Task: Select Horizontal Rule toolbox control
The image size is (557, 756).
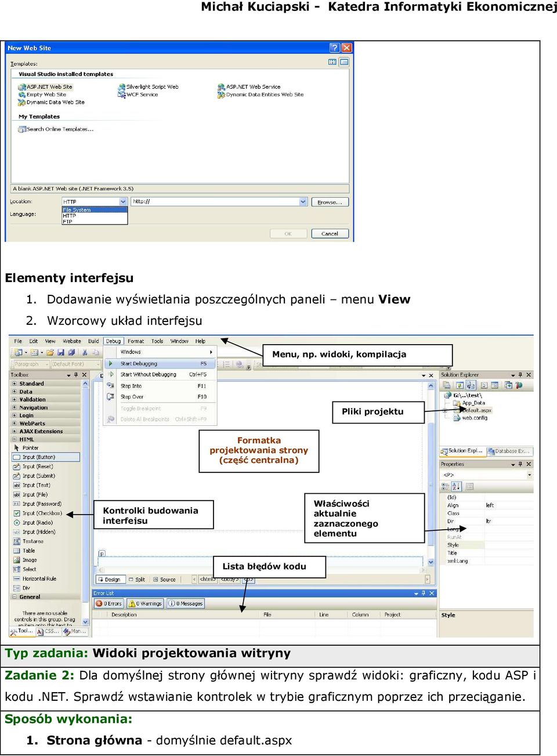Action: click(46, 578)
